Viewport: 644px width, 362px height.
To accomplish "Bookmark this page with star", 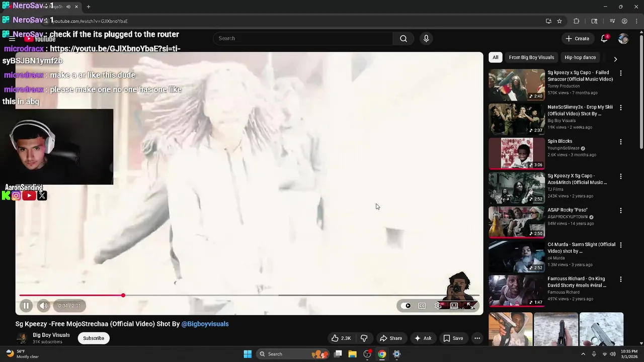I will pyautogui.click(x=559, y=21).
